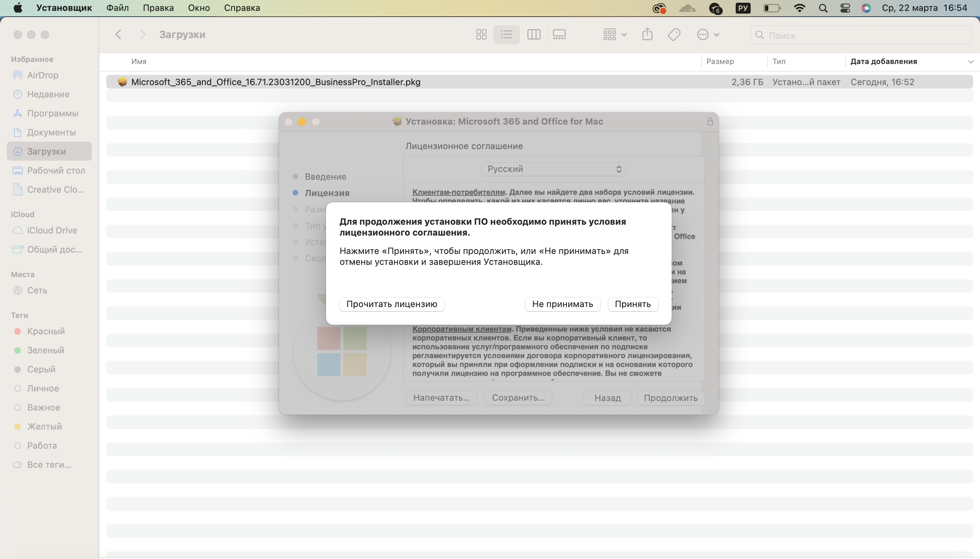Click the 'Принять' button to accept license
The image size is (980, 559).
(x=633, y=304)
